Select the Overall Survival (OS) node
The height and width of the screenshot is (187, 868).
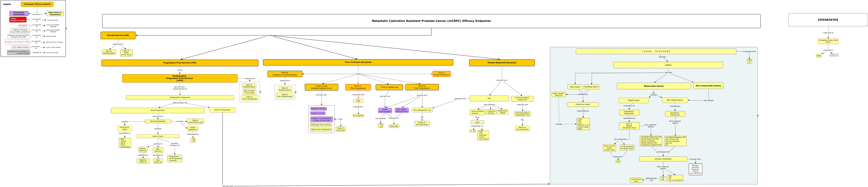[x=118, y=35]
